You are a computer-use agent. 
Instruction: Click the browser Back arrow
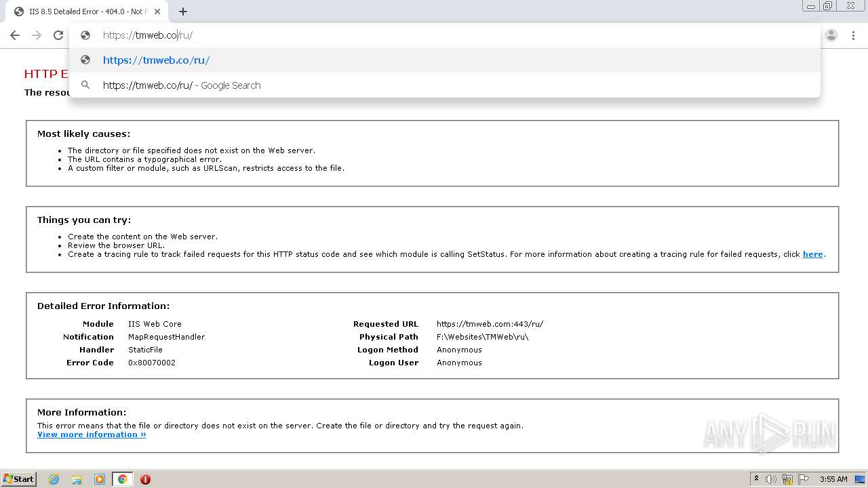pos(15,35)
